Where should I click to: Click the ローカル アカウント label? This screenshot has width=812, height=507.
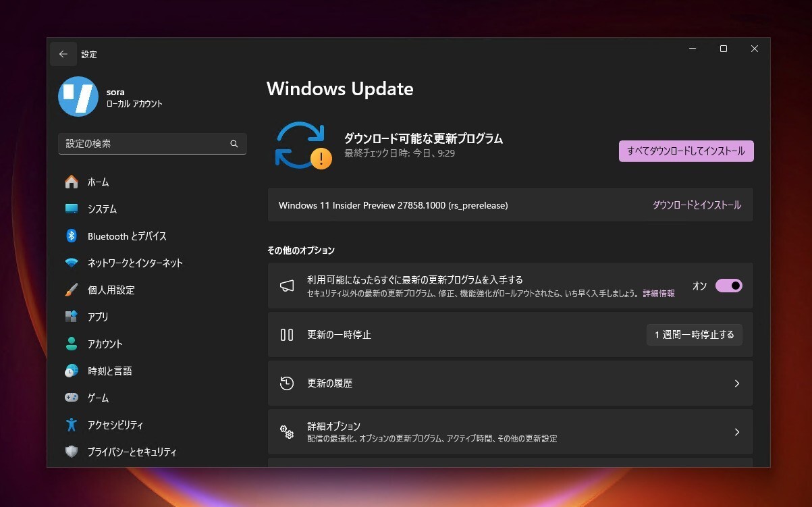(134, 104)
